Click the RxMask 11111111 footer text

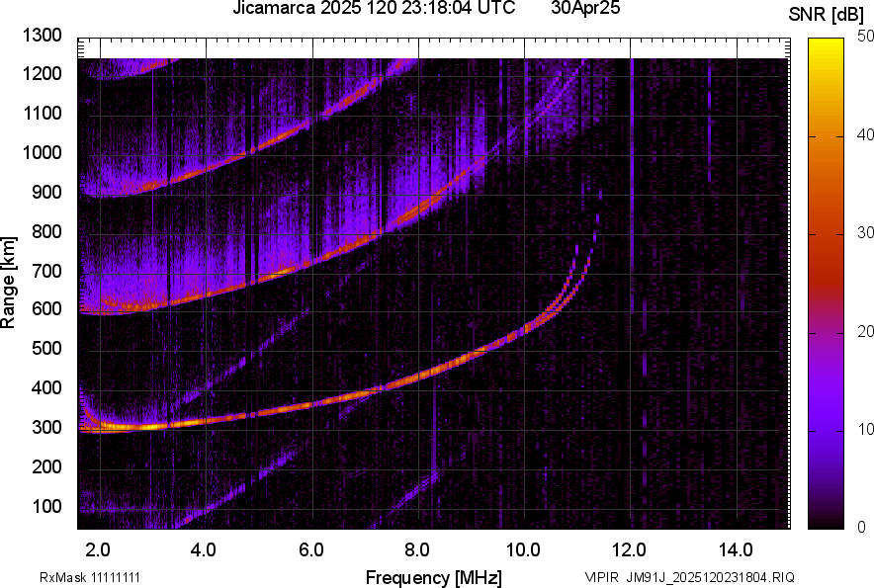[90, 577]
